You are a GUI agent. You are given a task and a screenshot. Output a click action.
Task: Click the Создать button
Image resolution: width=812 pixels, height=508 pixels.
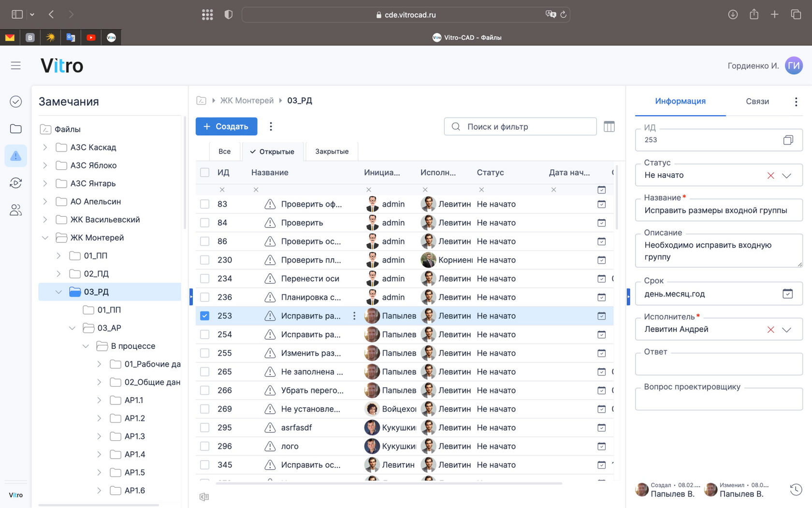(226, 126)
